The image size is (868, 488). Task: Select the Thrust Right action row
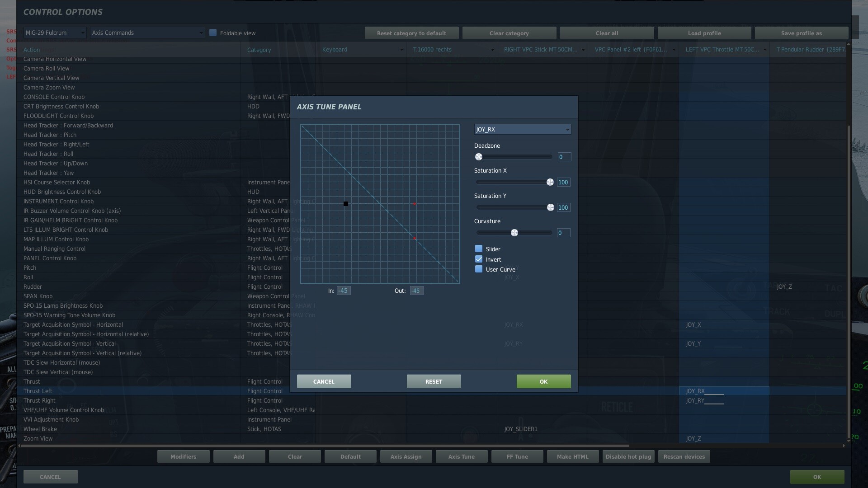point(40,400)
